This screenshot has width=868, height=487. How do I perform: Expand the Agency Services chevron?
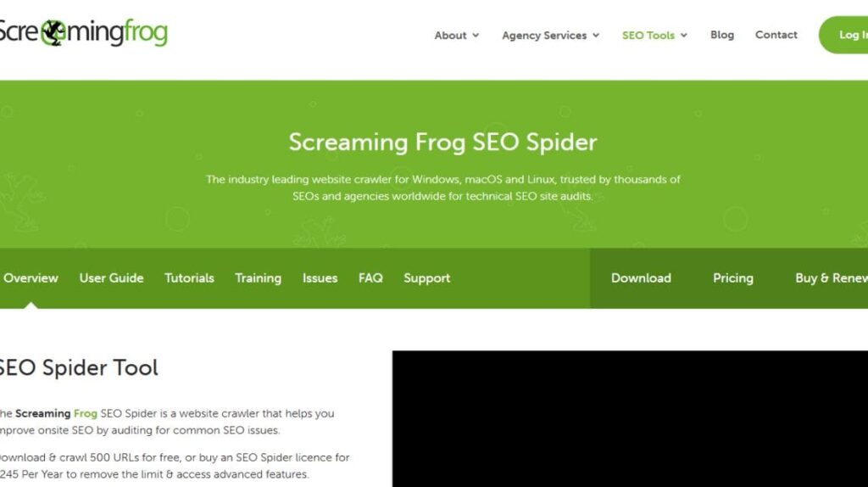pyautogui.click(x=596, y=36)
